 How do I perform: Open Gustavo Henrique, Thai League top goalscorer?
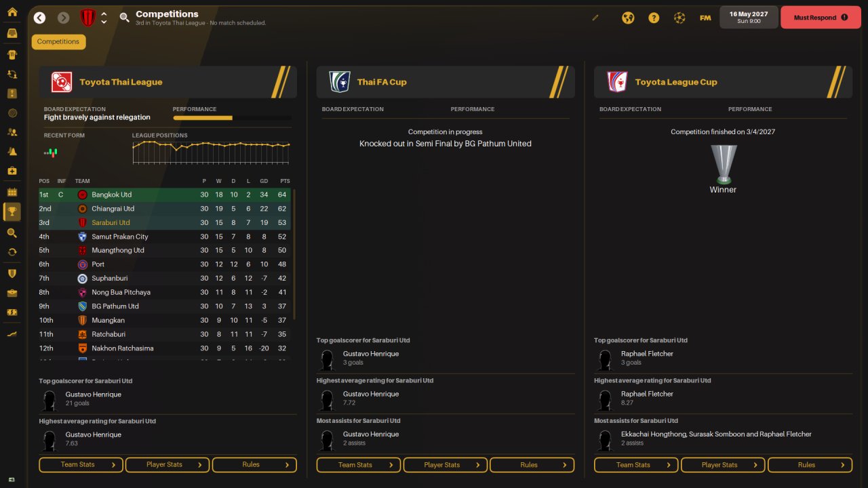tap(94, 394)
